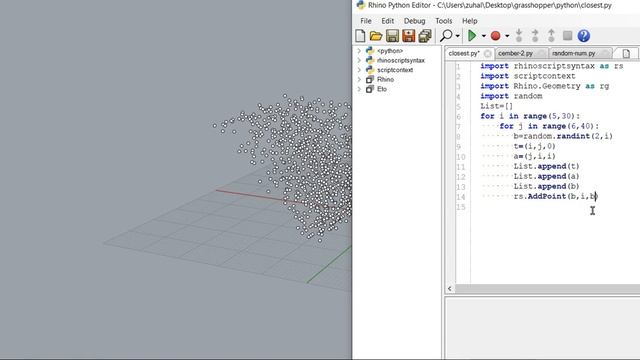640x360 pixels.
Task: Click 'import scriptcontext' code line
Action: pos(528,76)
